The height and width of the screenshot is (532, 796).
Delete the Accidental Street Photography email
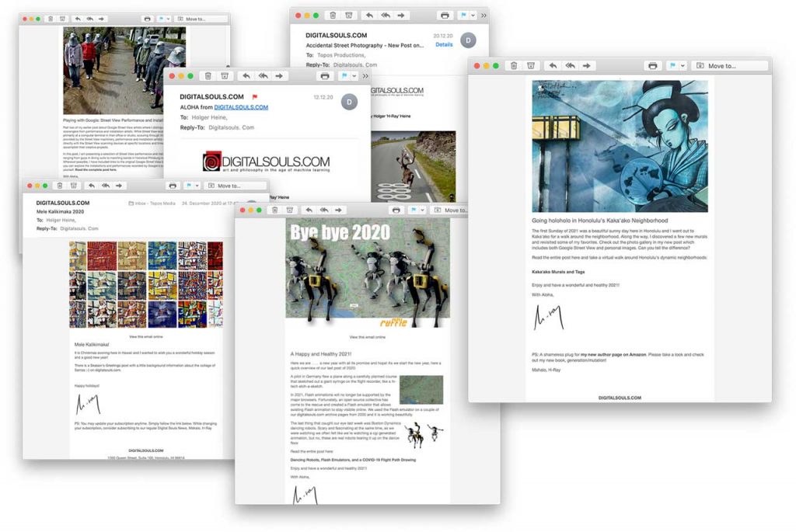pos(333,16)
